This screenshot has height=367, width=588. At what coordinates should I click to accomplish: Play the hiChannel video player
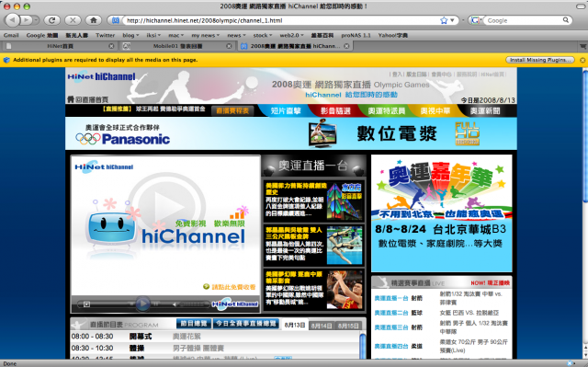(142, 304)
